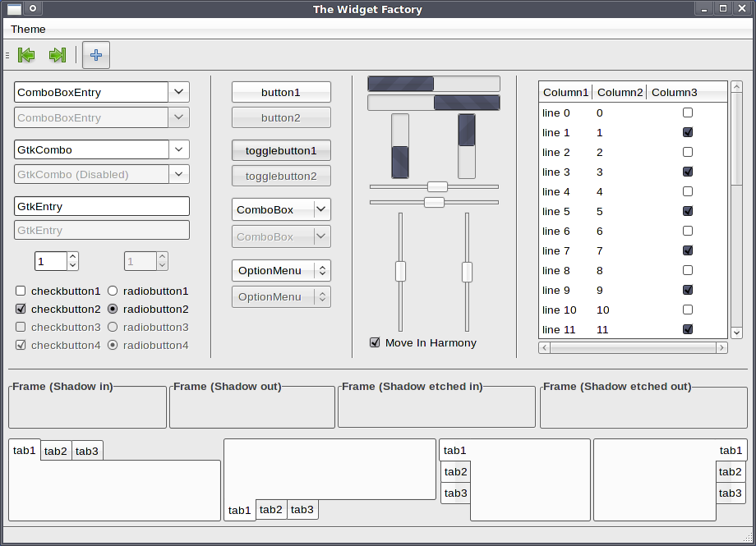Screen dimensions: 756x546
Task: Click the spin button up arrow
Action: 72,257
